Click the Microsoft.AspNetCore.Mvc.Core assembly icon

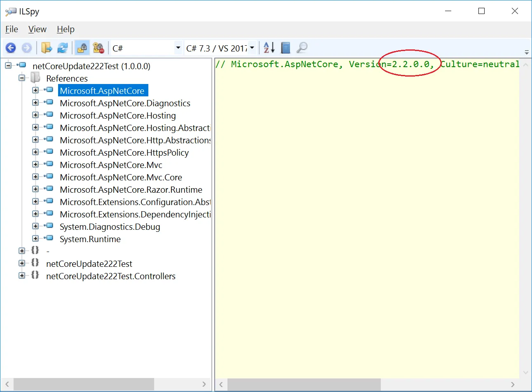49,176
